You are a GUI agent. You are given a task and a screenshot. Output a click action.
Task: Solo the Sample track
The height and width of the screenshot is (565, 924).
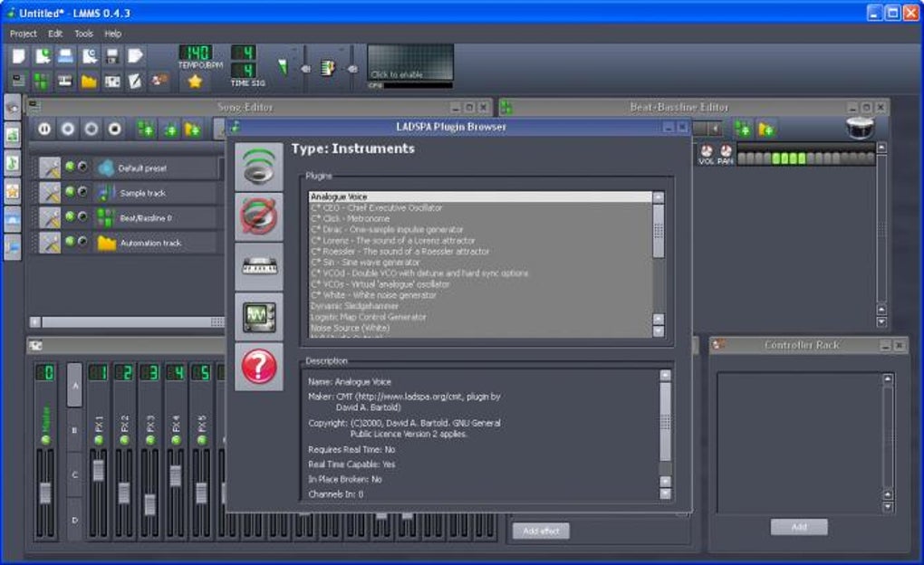82,191
